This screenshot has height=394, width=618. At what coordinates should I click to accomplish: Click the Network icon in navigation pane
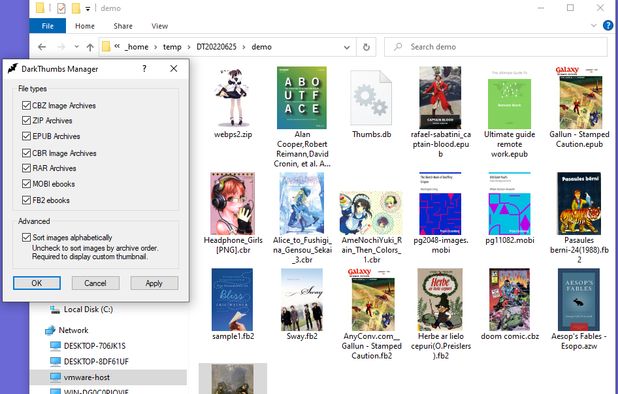pyautogui.click(x=50, y=330)
